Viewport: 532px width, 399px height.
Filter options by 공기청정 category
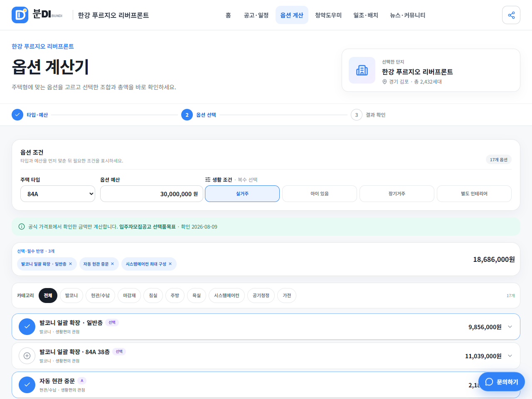[x=261, y=296]
